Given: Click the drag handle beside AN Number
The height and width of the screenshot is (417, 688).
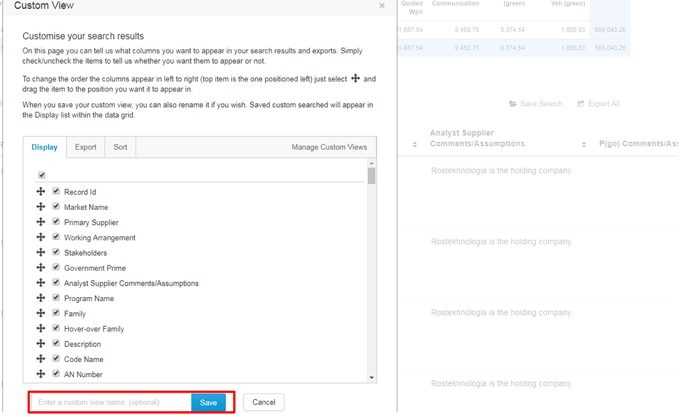Looking at the screenshot, I should coord(41,374).
